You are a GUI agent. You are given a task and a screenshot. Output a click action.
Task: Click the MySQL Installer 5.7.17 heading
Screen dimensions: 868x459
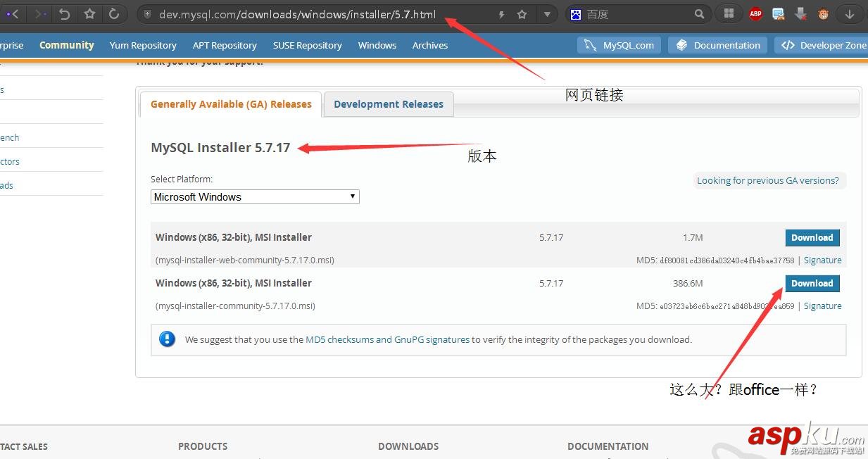tap(220, 148)
